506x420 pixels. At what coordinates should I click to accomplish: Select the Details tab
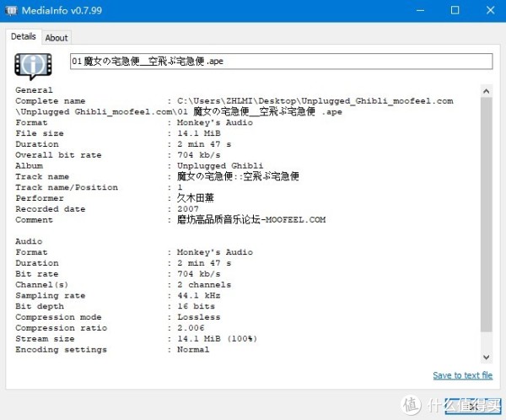pos(24,36)
